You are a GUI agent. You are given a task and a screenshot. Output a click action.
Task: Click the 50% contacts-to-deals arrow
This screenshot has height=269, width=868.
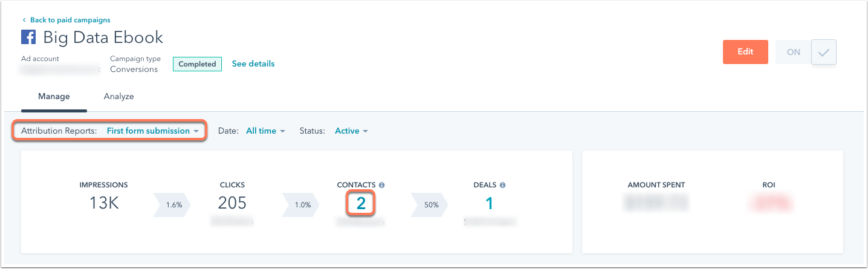point(430,205)
